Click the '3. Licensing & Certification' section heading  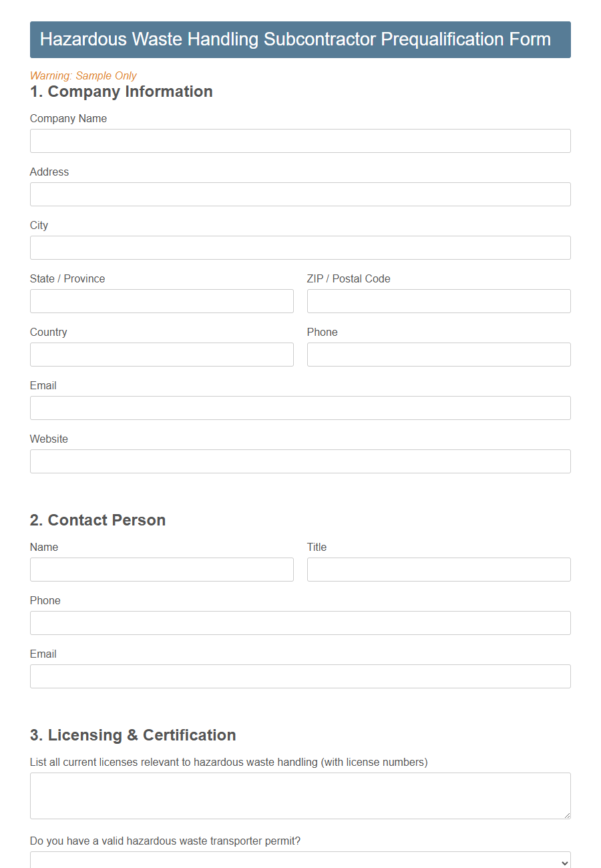132,734
